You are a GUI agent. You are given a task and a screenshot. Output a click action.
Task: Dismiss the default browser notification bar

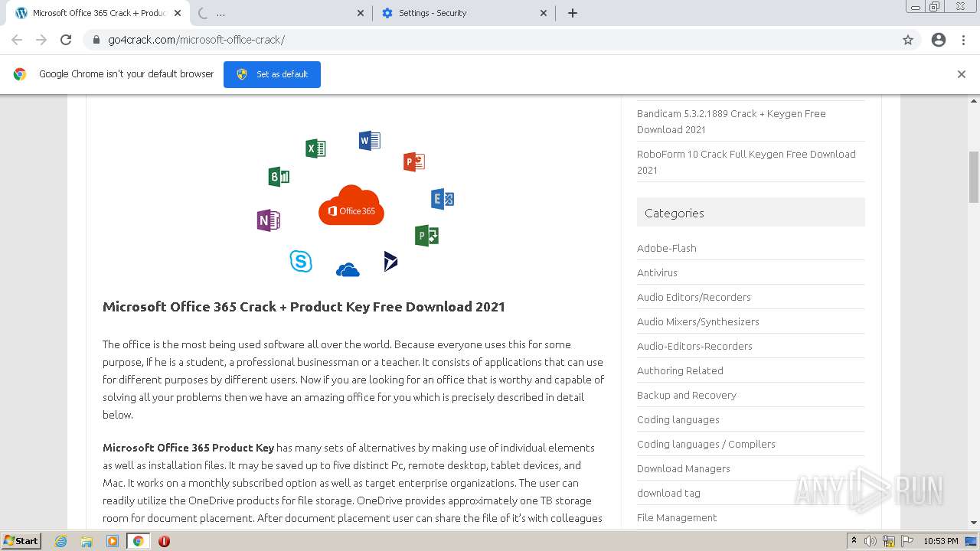962,74
